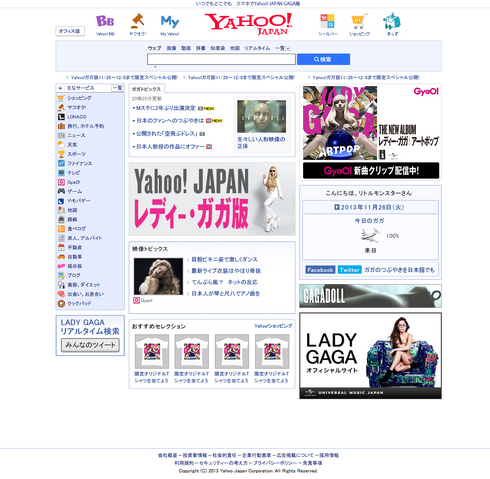The width and height of the screenshot is (490, 479).
Task: Open the My Yahoo! icon
Action: pyautogui.click(x=170, y=22)
